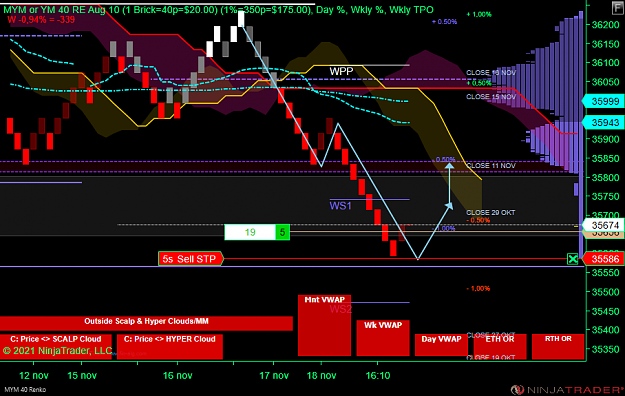Select the Wk VWAP block
The width and height of the screenshot is (625, 396).
point(383,338)
